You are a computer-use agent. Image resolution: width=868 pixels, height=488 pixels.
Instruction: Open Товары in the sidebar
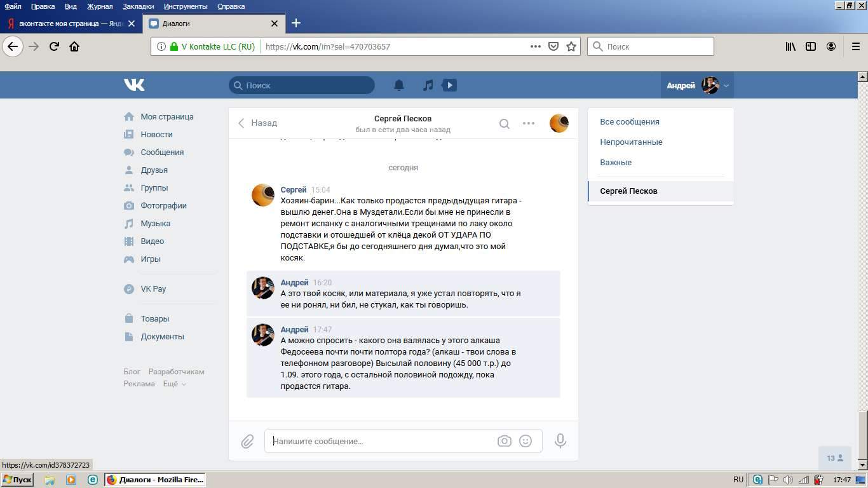pos(155,319)
